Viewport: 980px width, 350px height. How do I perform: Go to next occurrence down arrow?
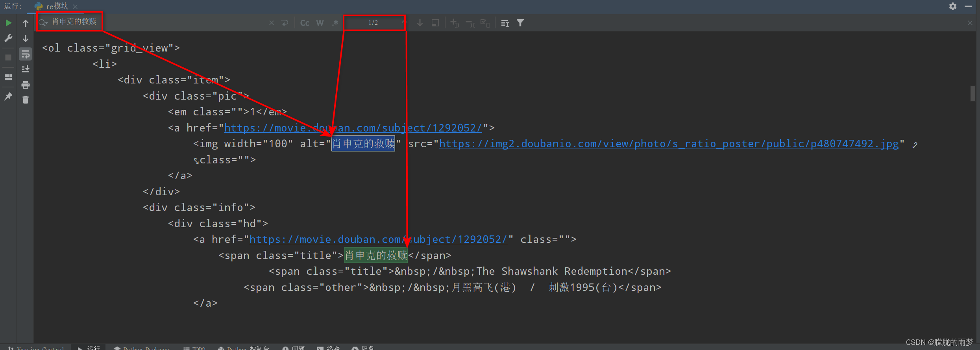point(420,23)
